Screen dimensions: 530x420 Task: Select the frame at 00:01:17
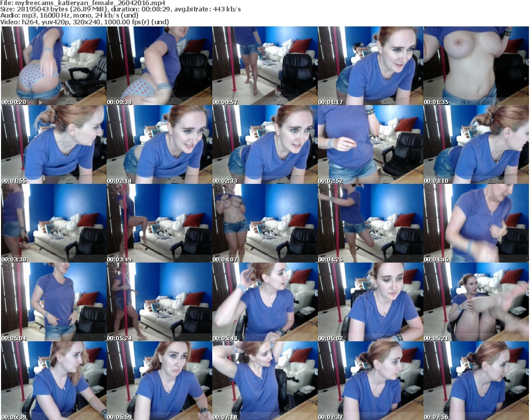pos(371,66)
